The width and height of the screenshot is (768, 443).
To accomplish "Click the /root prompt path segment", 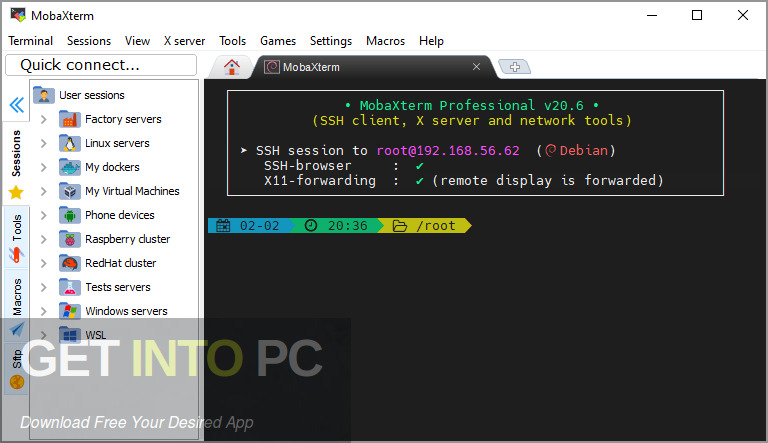I will click(425, 225).
